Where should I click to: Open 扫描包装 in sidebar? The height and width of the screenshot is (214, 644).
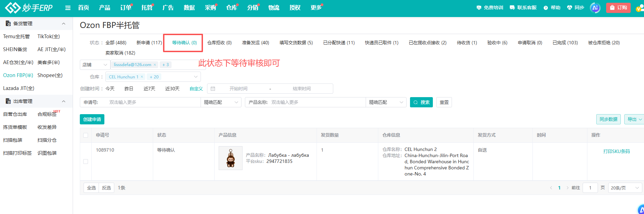13,140
